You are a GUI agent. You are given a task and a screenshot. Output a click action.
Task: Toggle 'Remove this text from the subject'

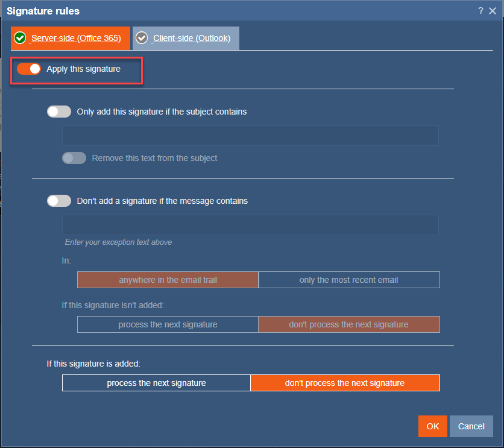pos(74,158)
